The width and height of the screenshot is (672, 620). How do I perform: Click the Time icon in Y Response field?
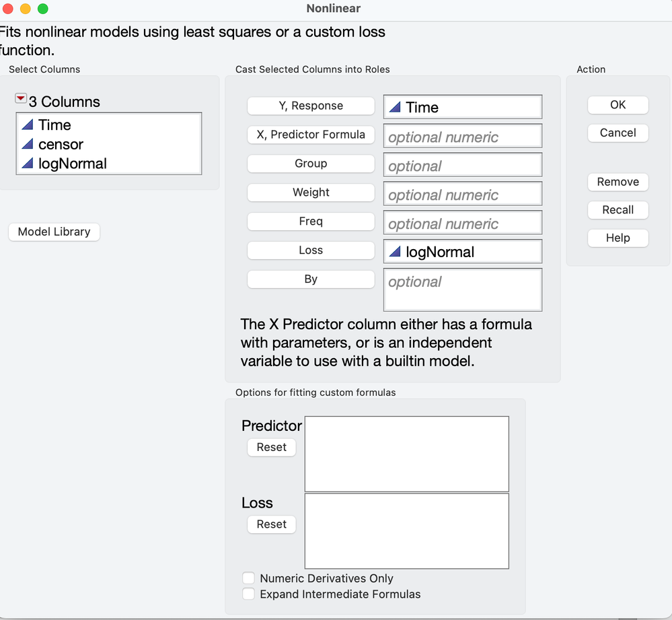(396, 107)
